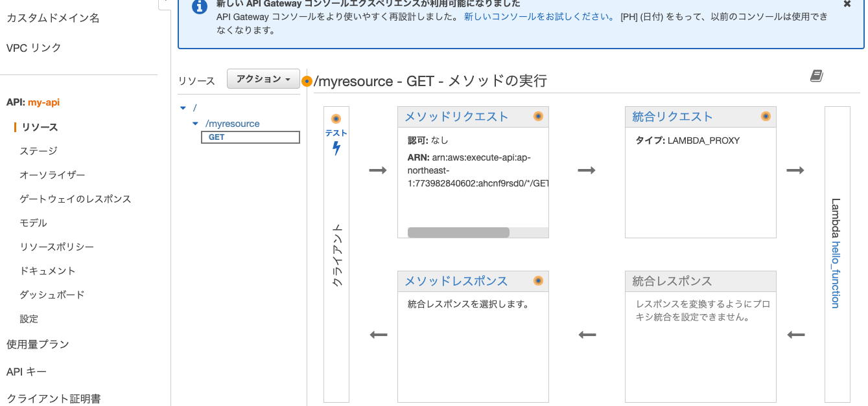
Task: Open ドキュメント in the sidebar
Action: [47, 271]
